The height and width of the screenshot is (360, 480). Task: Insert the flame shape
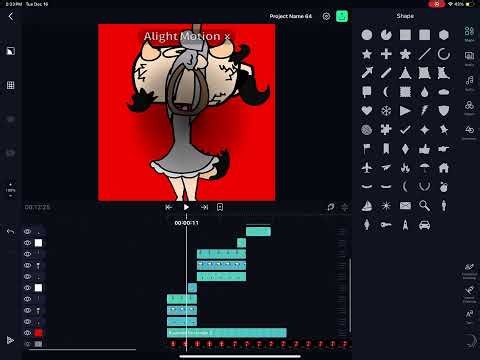(405, 168)
